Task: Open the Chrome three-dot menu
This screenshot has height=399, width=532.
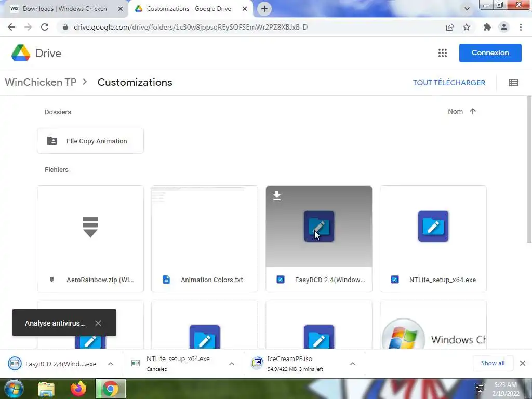Action: (521, 27)
